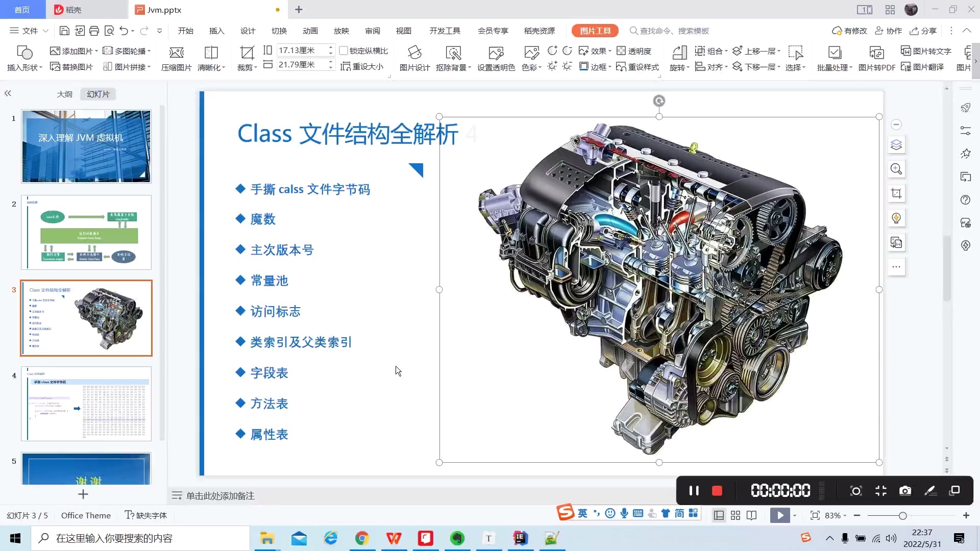Click Set Transparent Color (设置透明色) icon

(x=496, y=53)
